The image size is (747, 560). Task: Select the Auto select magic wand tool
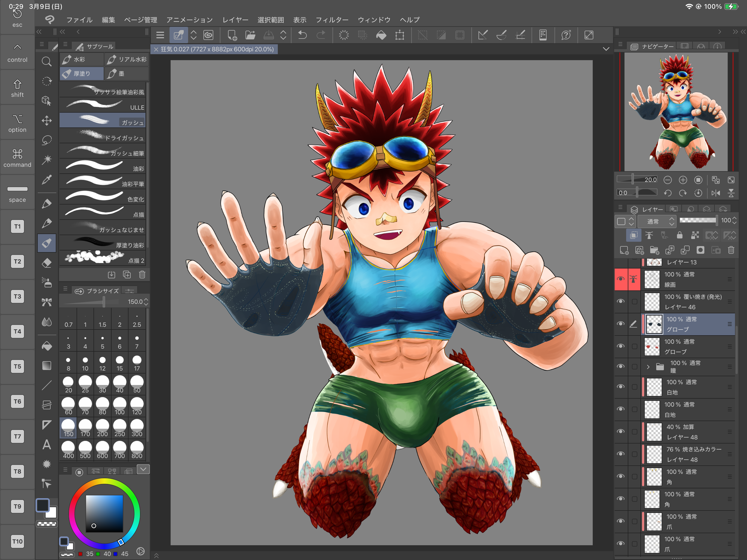(46, 159)
